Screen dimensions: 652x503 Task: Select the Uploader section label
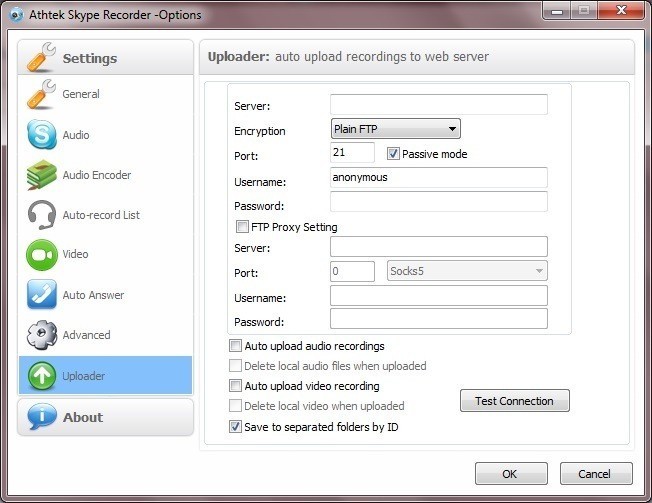click(84, 376)
